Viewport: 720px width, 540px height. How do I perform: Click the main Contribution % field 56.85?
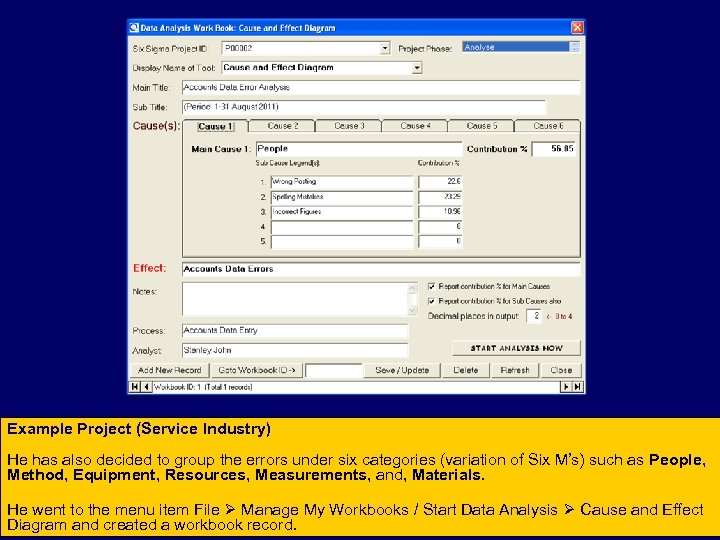click(x=553, y=149)
